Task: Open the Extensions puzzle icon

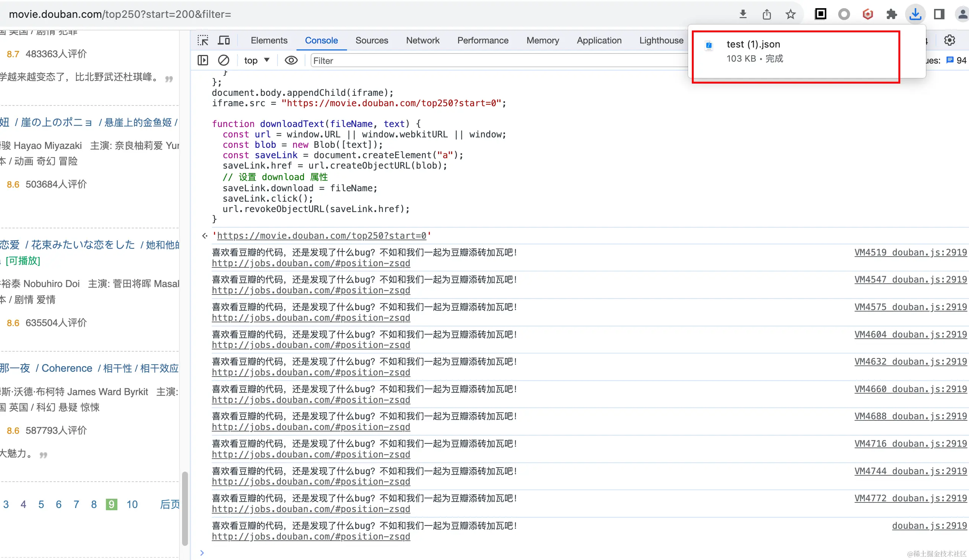Action: pos(891,14)
